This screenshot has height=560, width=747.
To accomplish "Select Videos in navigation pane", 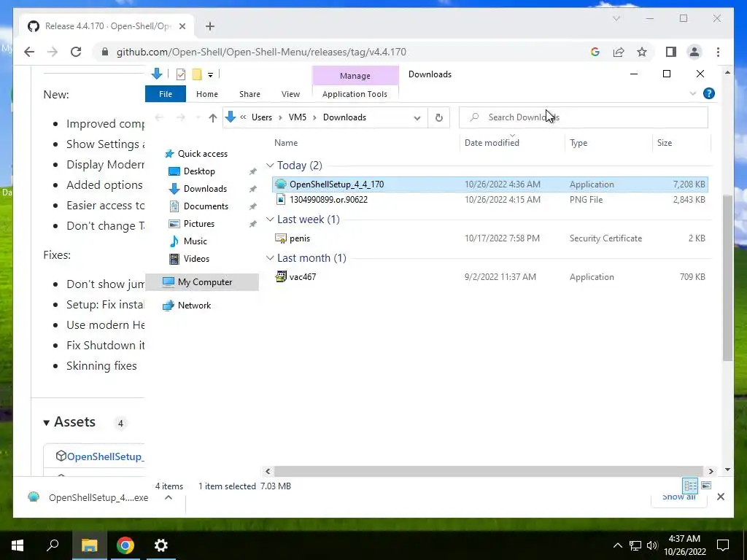I will (x=196, y=259).
